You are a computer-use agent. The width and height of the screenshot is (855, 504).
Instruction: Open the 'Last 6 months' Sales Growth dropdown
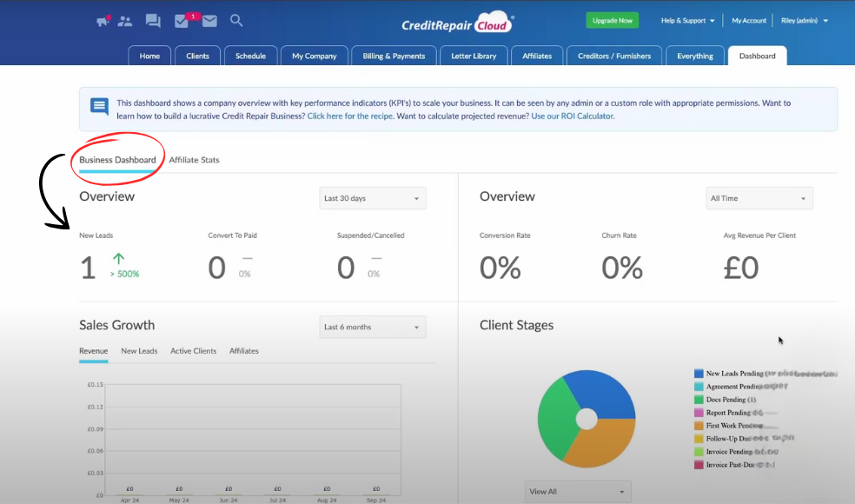coord(373,328)
